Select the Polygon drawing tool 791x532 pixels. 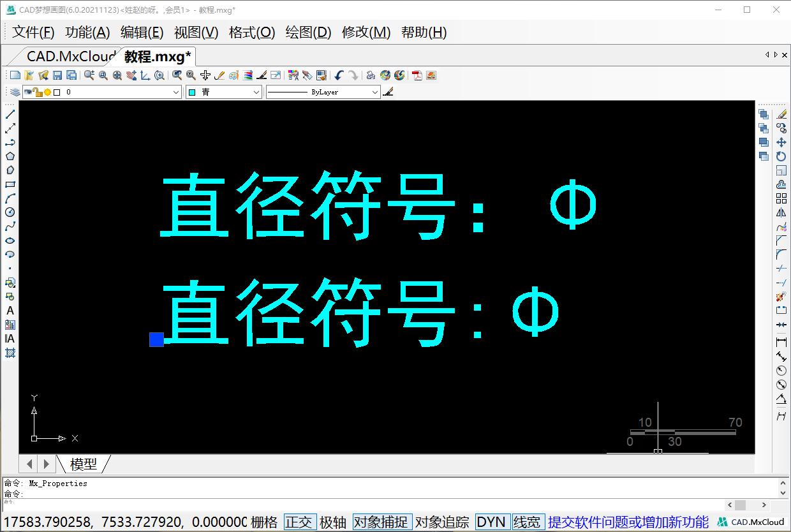[x=9, y=156]
